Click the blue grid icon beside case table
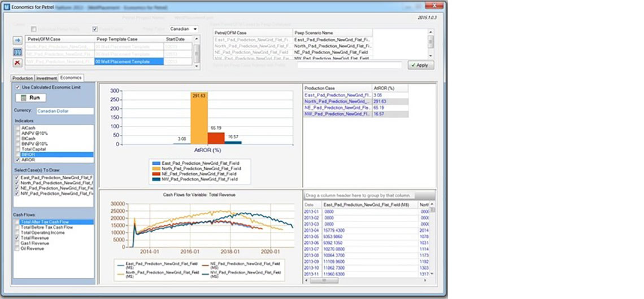The image size is (644, 299). click(18, 52)
